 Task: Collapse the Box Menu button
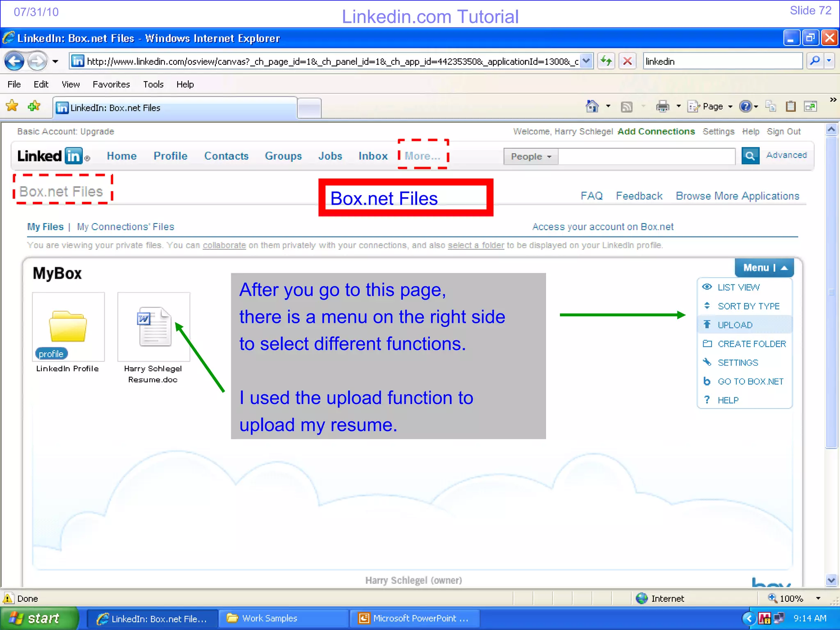tap(765, 268)
